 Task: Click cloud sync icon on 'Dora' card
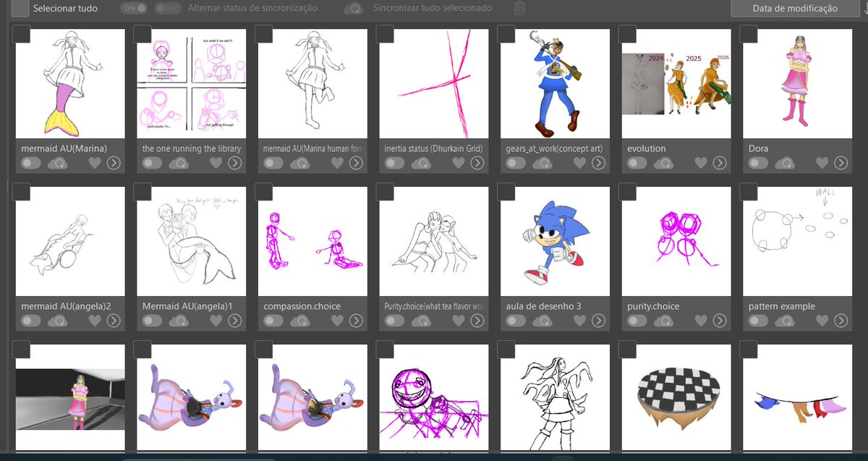coord(786,164)
